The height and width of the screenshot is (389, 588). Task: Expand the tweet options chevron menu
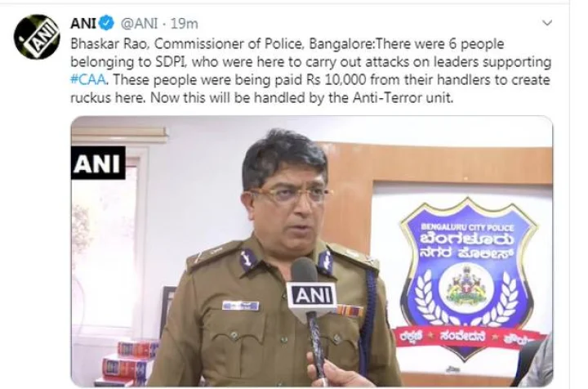click(547, 23)
